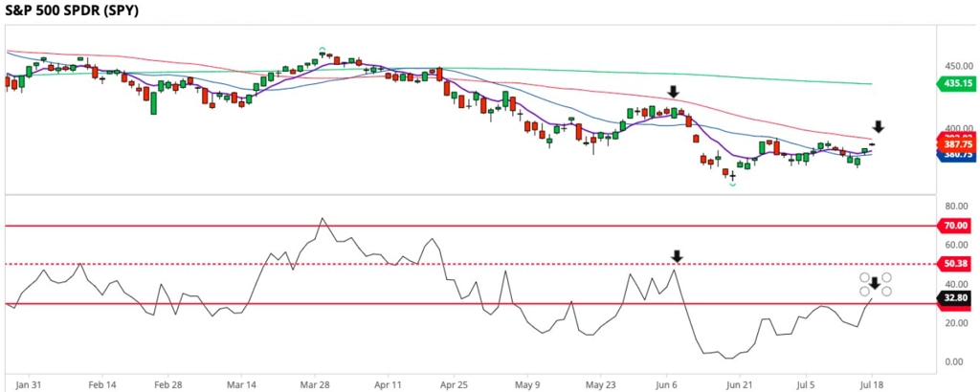Select the 50.38 dashed level label
The height and width of the screenshot is (392, 980).
956,265
